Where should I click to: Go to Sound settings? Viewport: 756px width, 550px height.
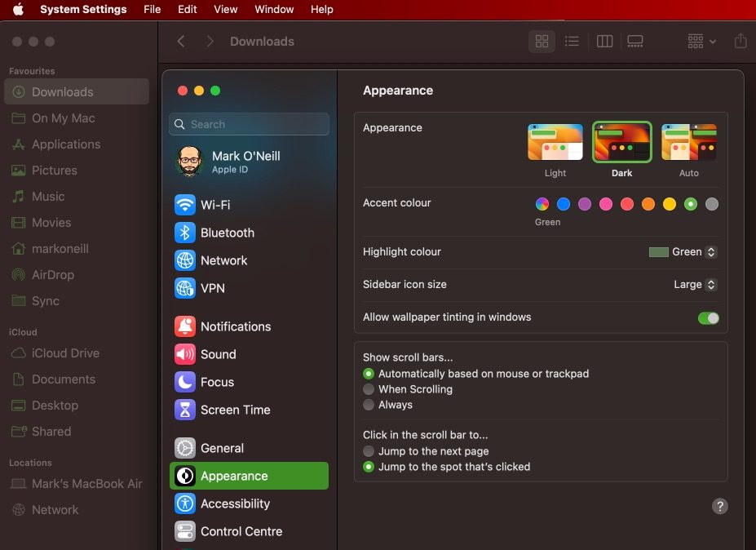[218, 354]
